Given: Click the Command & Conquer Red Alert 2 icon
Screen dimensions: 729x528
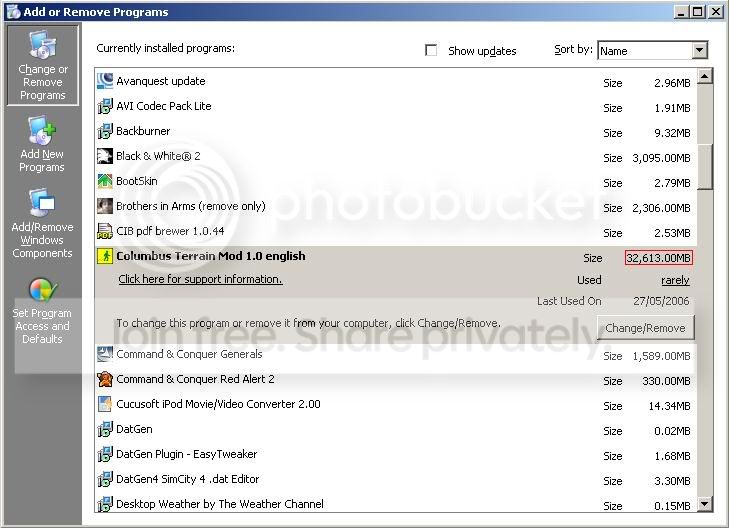Looking at the screenshot, I should coord(105,379).
